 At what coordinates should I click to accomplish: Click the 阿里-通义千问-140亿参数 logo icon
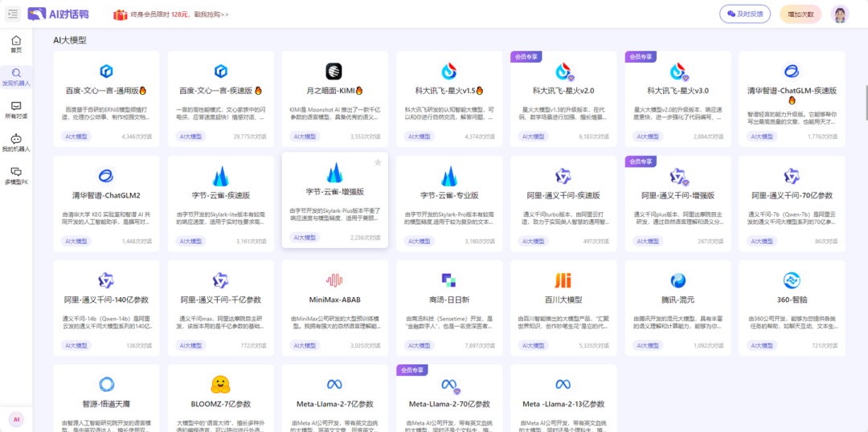coord(106,280)
